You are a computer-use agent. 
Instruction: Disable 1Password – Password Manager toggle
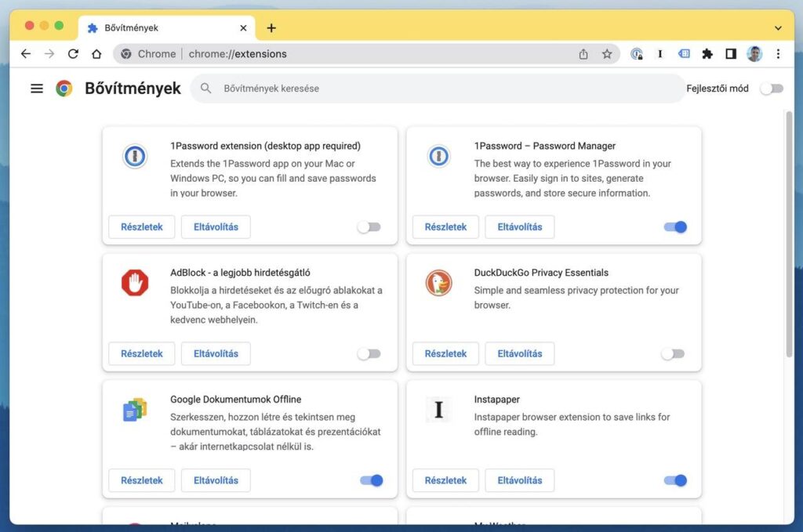675,226
